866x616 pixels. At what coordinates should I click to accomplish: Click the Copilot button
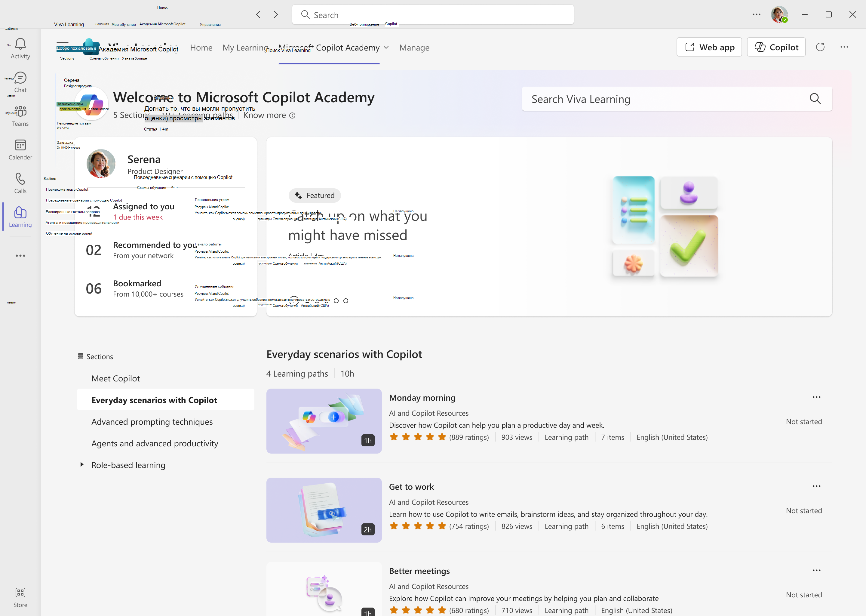click(x=776, y=47)
